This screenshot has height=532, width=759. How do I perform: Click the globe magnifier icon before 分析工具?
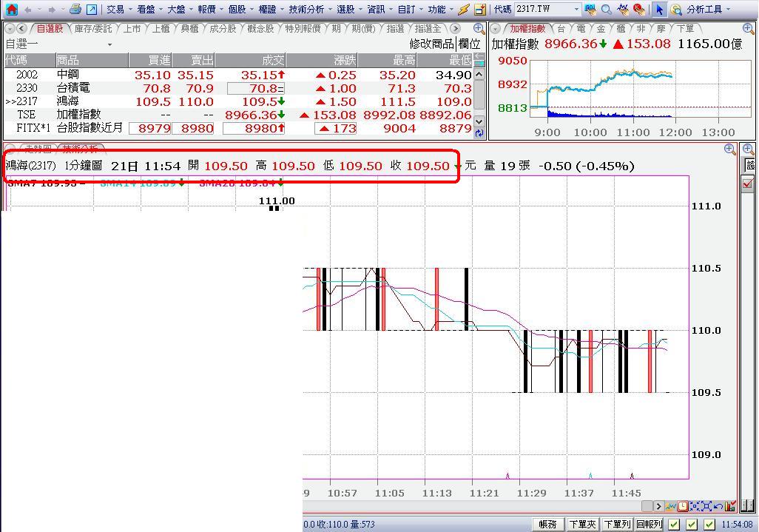coord(675,9)
